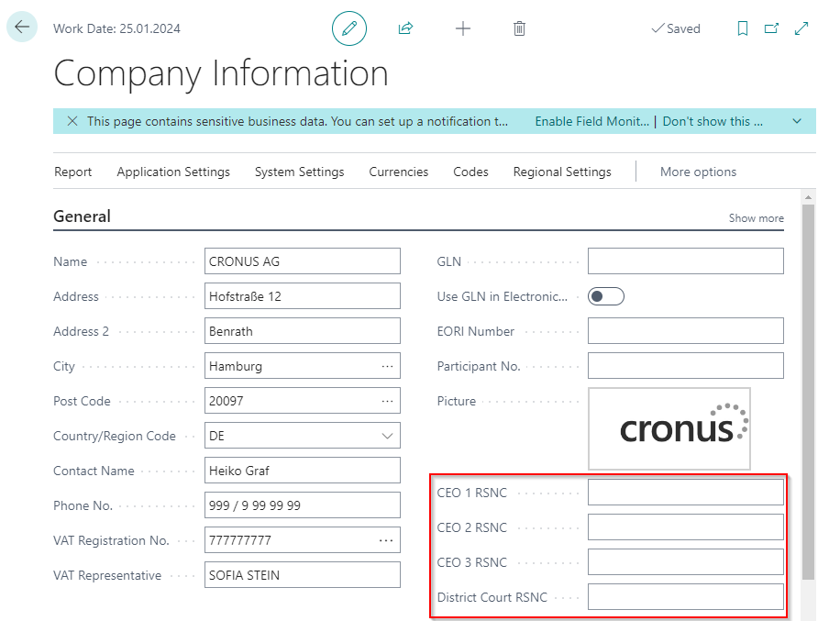The image size is (840, 621).
Task: Click the expand full-screen arrows icon
Action: coord(801,28)
